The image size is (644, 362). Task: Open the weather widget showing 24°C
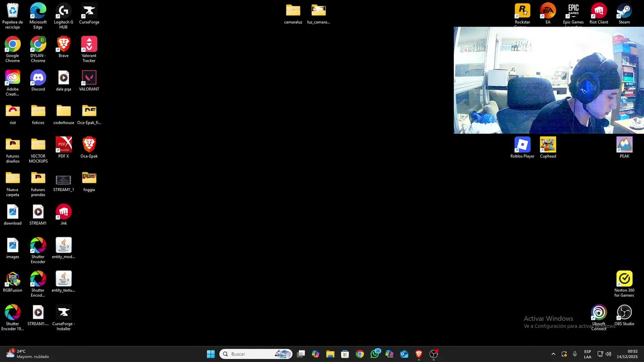click(28, 354)
